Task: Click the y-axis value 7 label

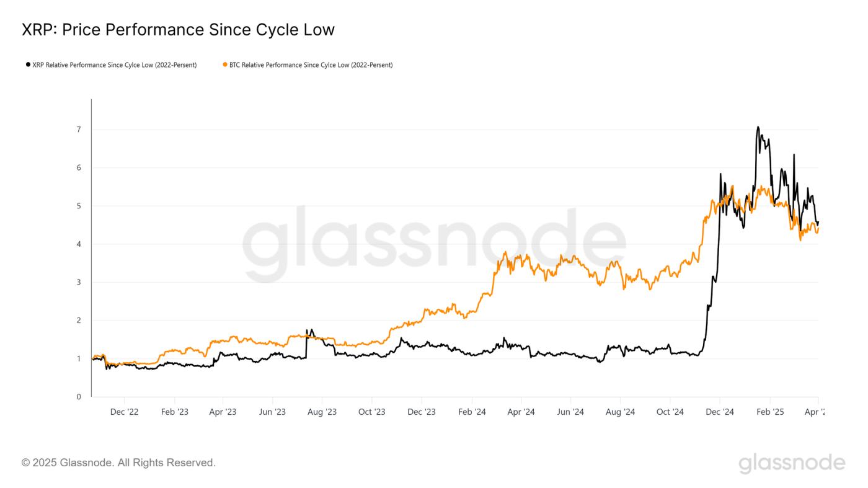Action: click(79, 130)
